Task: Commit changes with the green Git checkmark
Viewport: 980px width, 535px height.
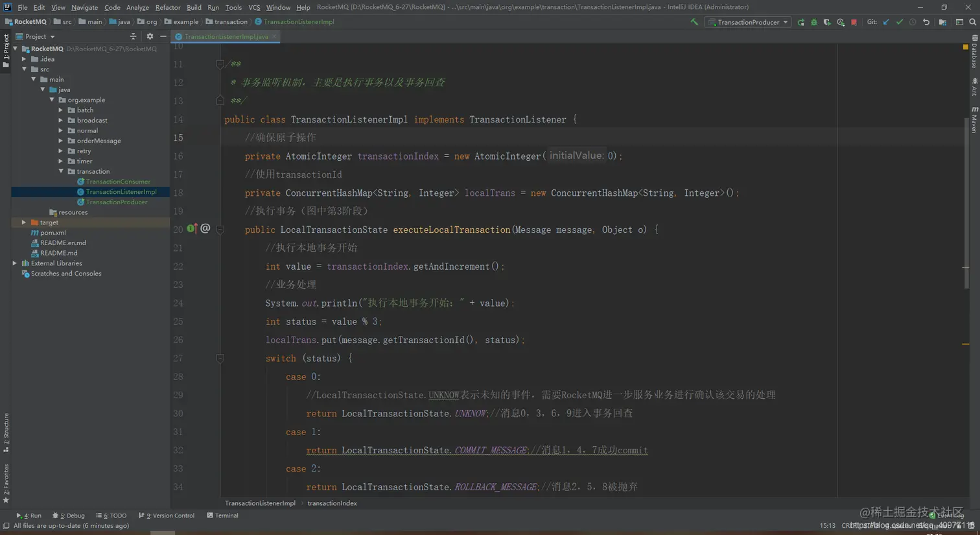Action: [900, 22]
